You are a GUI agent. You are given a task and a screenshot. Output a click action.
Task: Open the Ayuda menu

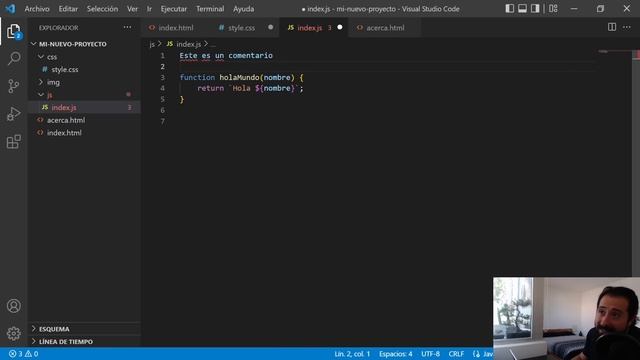pos(243,9)
